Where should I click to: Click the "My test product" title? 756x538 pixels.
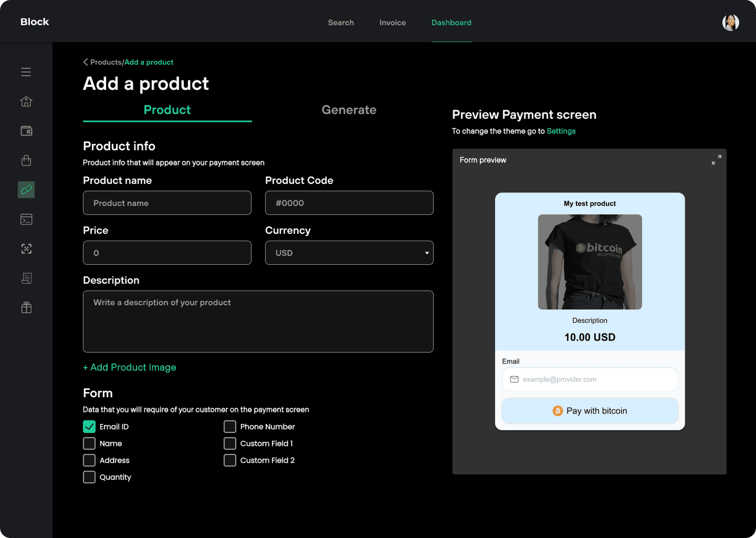point(590,203)
